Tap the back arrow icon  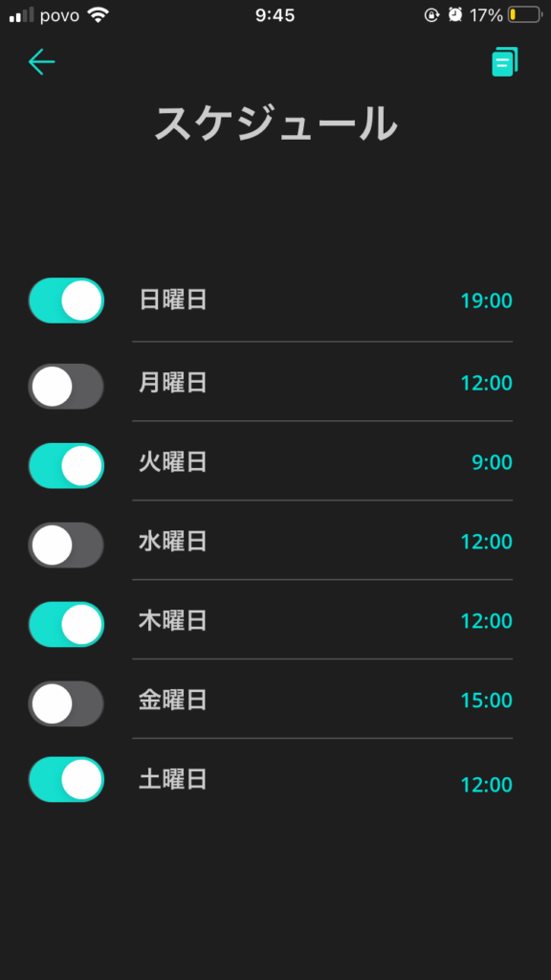pos(42,62)
